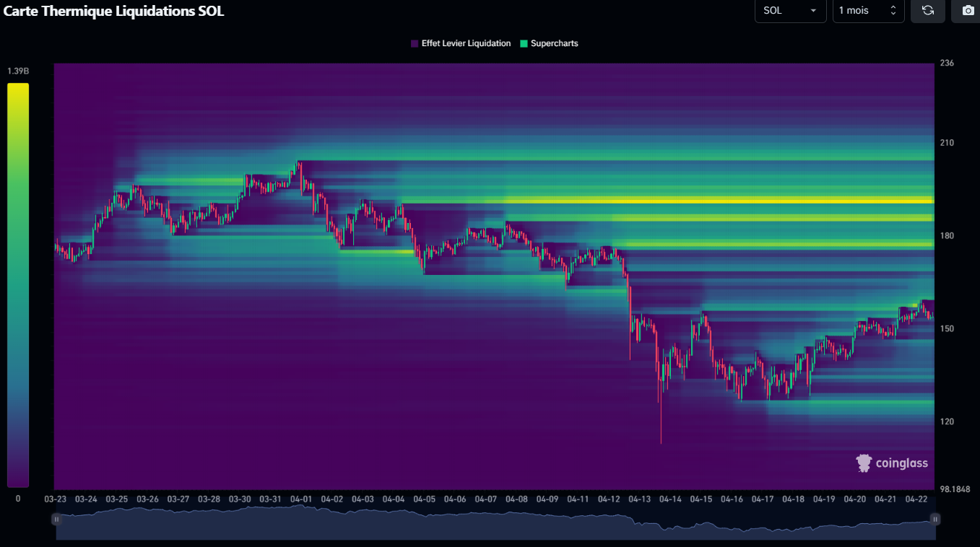The width and height of the screenshot is (980, 547).
Task: Click the 98.1848 price axis label
Action: pyautogui.click(x=955, y=489)
